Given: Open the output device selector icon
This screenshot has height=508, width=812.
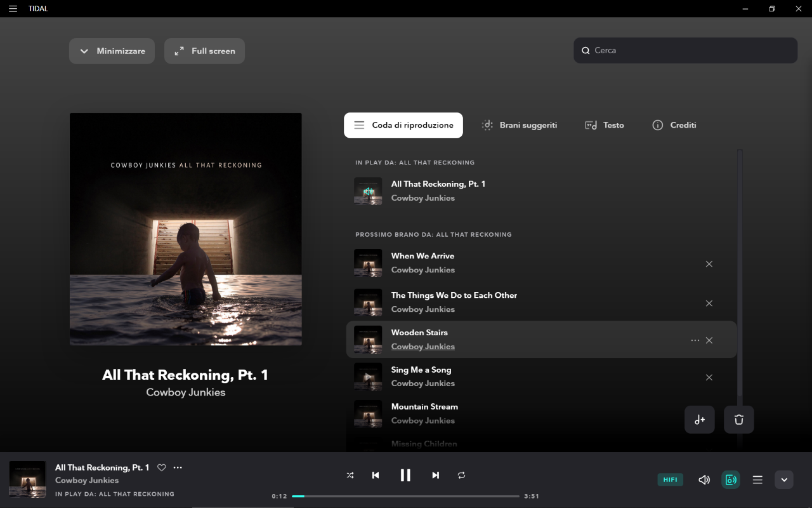Looking at the screenshot, I should (731, 479).
